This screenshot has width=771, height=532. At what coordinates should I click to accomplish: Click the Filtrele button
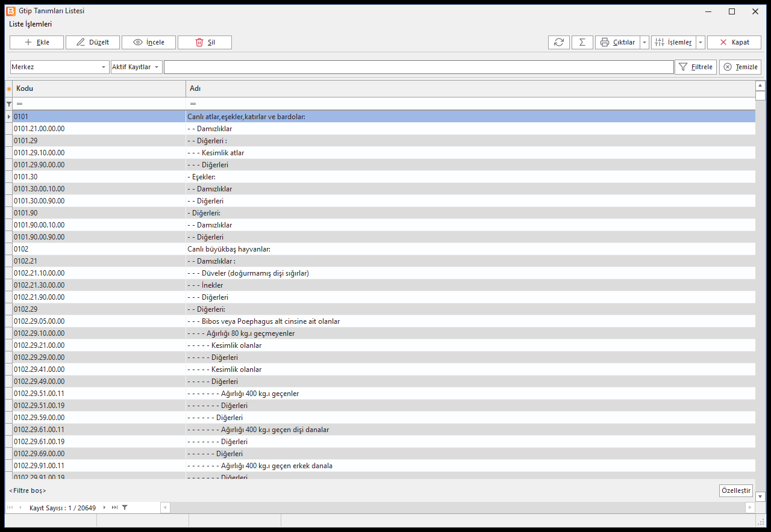(x=696, y=67)
